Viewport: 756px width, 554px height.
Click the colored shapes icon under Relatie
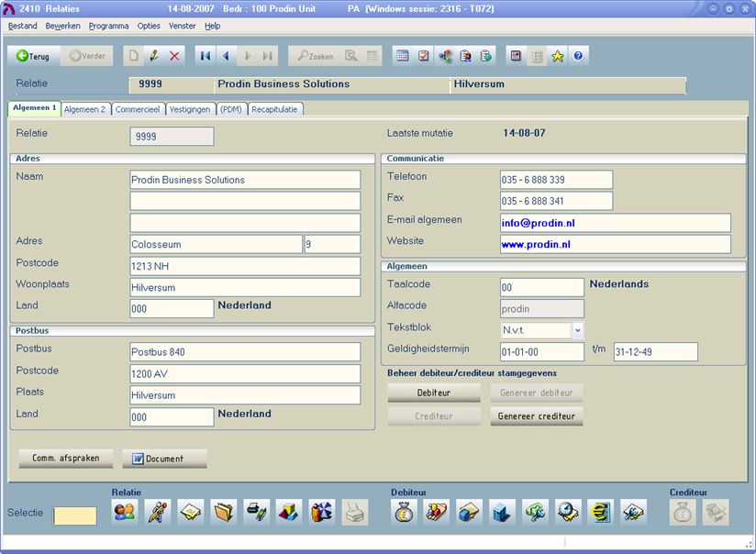point(289,512)
